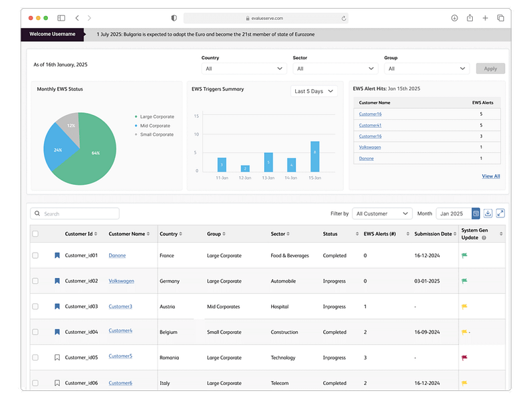Viewport: 532px width, 399px height.
Task: Toggle bookmark for Customer_id01 row
Action: click(x=57, y=255)
